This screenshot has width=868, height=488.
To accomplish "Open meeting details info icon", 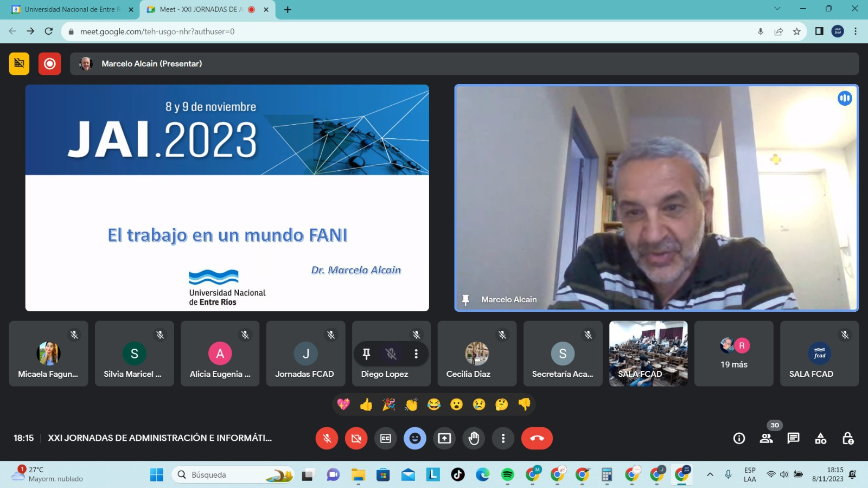I will pyautogui.click(x=739, y=438).
